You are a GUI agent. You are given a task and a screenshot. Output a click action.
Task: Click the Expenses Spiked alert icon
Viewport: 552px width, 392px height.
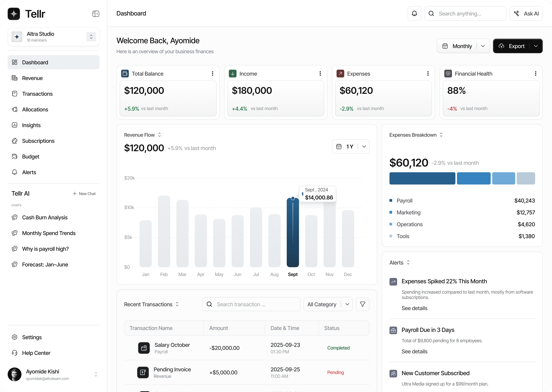coord(393,282)
